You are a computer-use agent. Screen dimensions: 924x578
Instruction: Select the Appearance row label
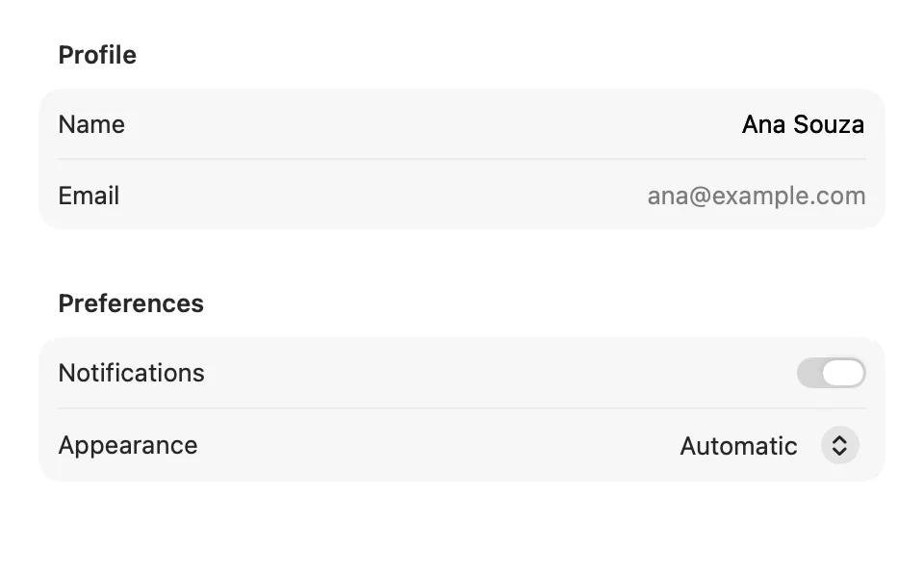128,445
